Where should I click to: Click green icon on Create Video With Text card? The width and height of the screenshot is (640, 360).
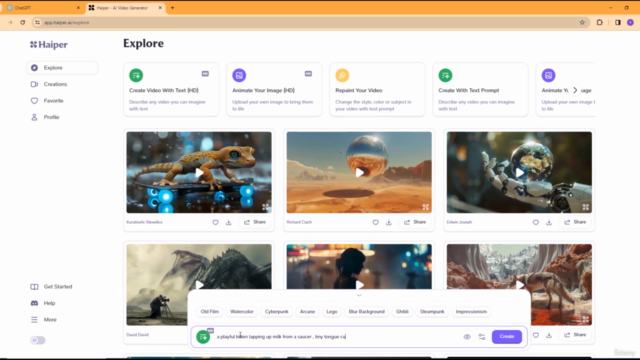[x=136, y=75]
